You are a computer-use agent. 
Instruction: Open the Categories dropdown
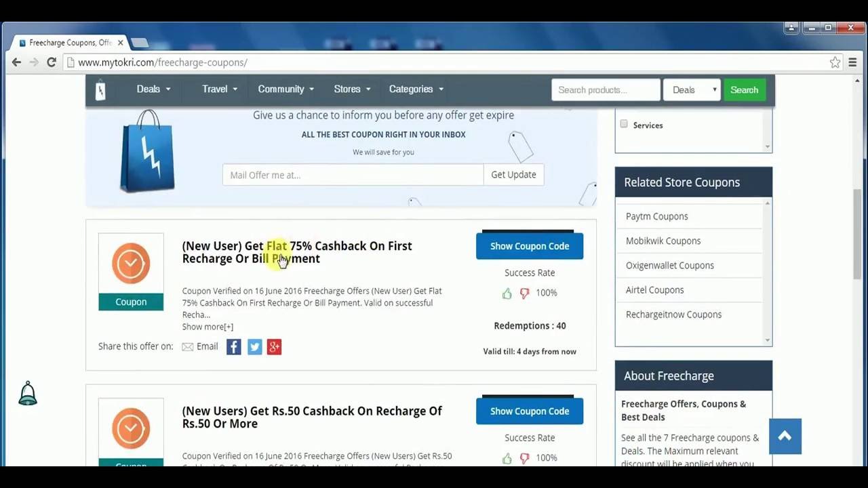click(x=416, y=89)
